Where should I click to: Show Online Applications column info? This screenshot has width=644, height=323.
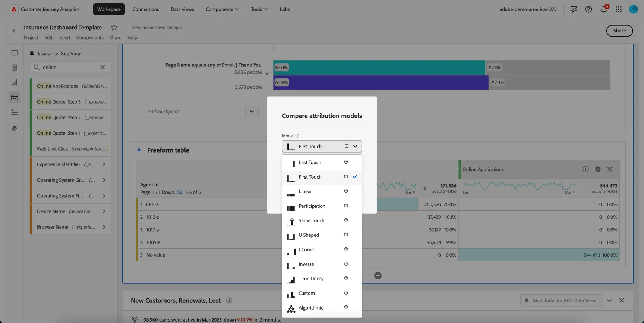[586, 169]
